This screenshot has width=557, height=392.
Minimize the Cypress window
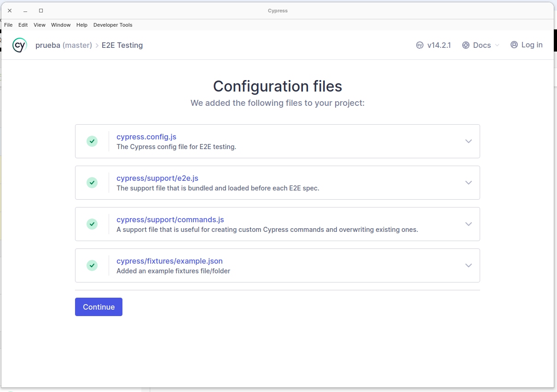coord(25,11)
